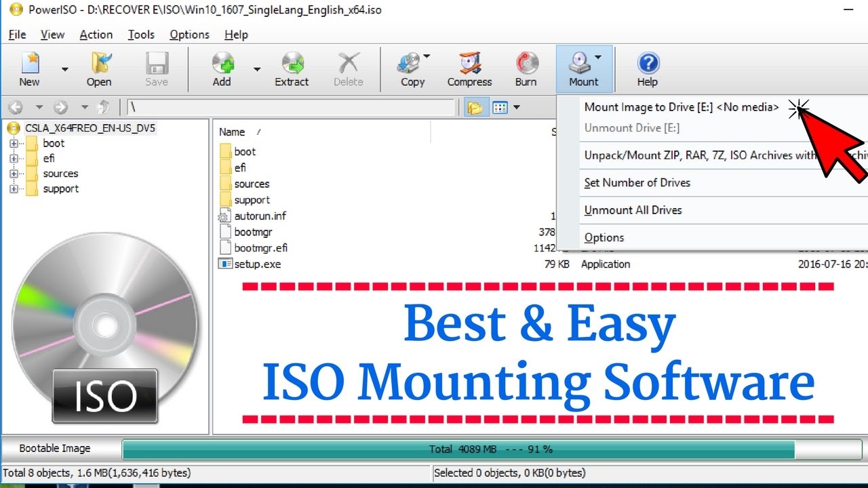This screenshot has width=868, height=488.
Task: Click the PowerISO title bar app icon
Action: (x=15, y=12)
